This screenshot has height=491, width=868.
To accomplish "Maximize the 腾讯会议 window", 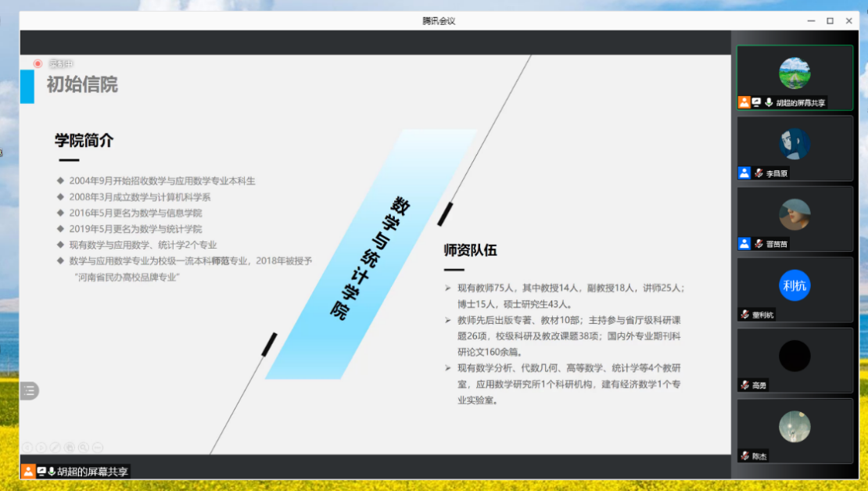I will (830, 21).
